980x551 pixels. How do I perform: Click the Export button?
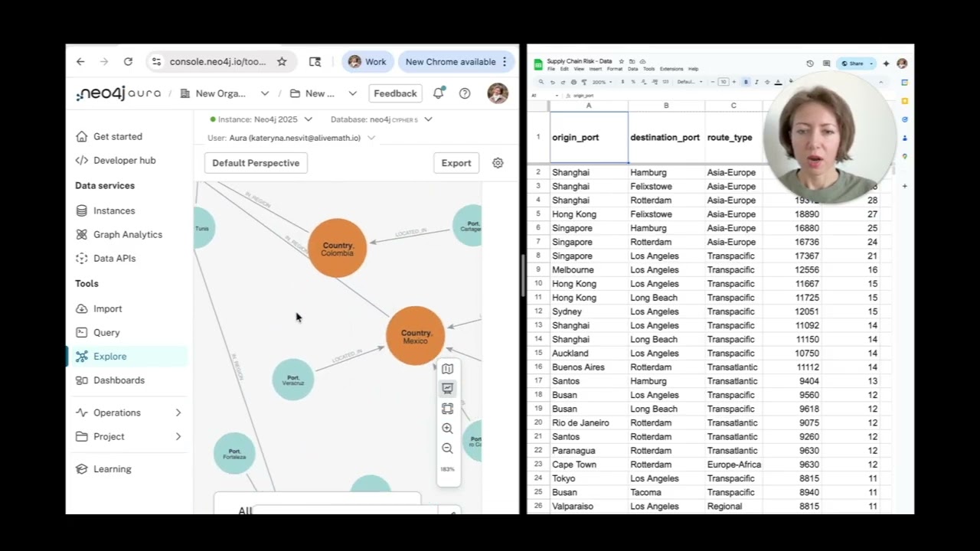point(456,163)
